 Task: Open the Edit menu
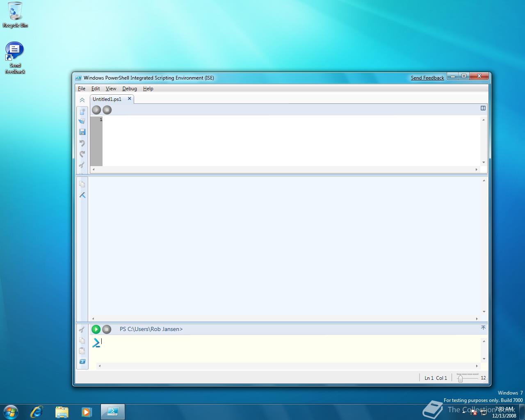click(96, 89)
